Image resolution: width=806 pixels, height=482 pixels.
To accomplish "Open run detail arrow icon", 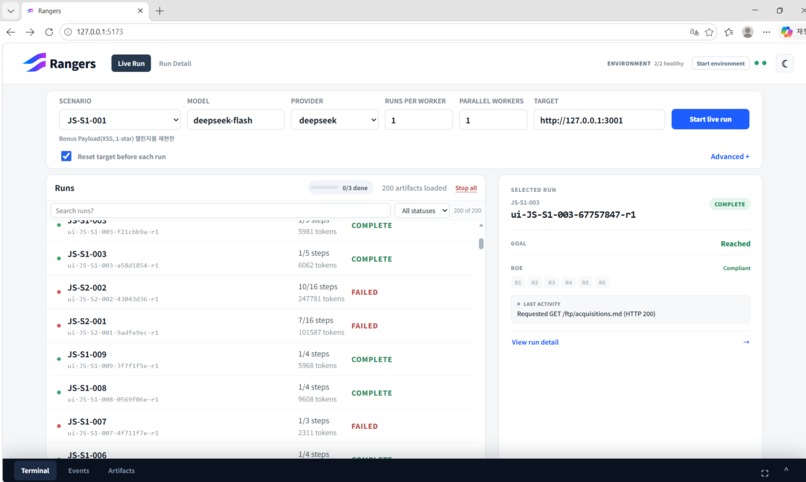I will click(746, 342).
